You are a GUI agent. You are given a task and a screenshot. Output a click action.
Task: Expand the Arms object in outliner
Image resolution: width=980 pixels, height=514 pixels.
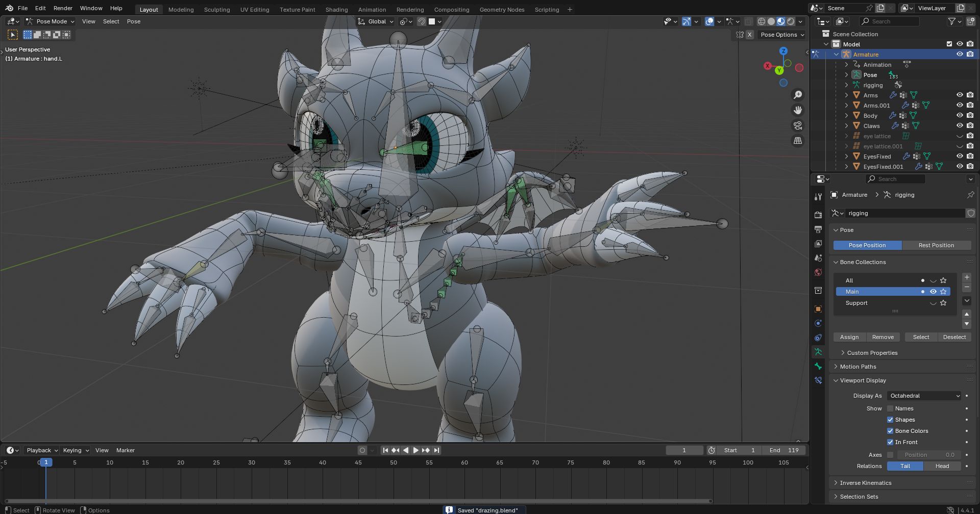coord(846,95)
